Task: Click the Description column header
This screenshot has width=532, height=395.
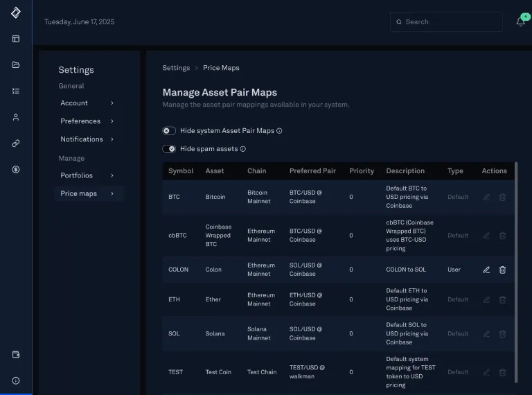Action: point(405,171)
